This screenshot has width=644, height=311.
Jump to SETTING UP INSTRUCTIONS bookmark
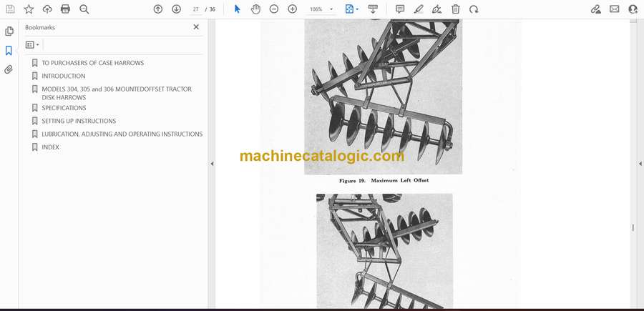79,121
